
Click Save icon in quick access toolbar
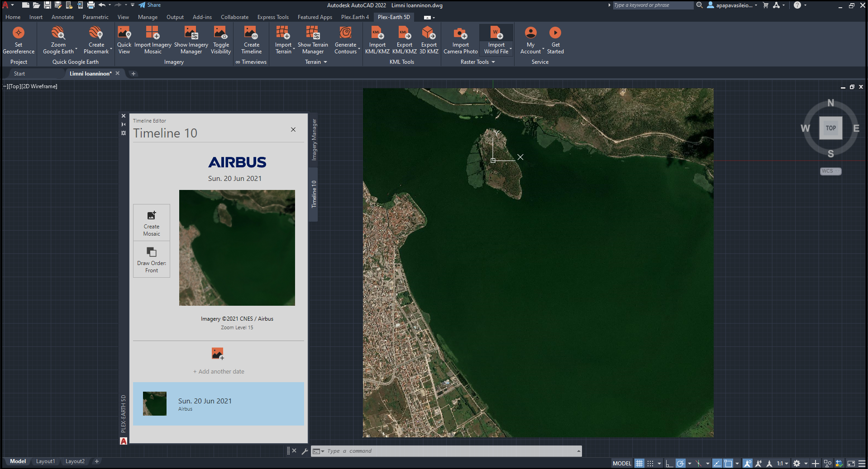click(47, 5)
